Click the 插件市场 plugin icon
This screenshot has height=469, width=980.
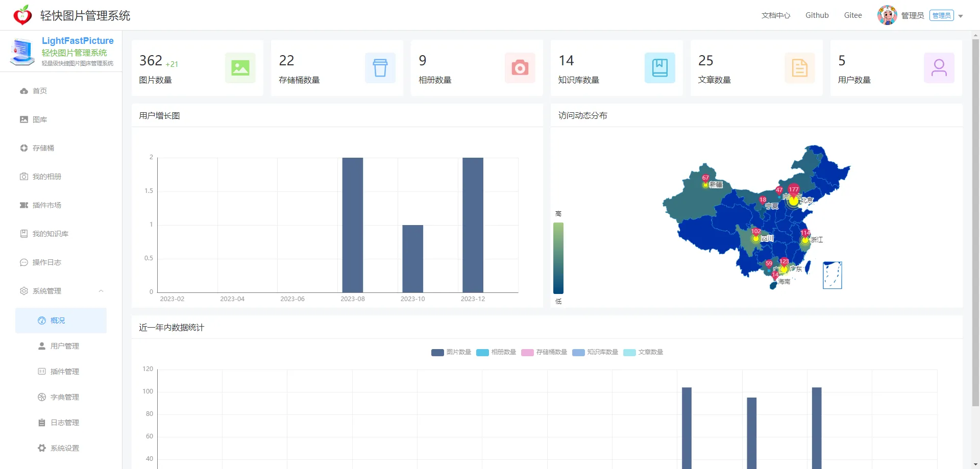(24, 205)
